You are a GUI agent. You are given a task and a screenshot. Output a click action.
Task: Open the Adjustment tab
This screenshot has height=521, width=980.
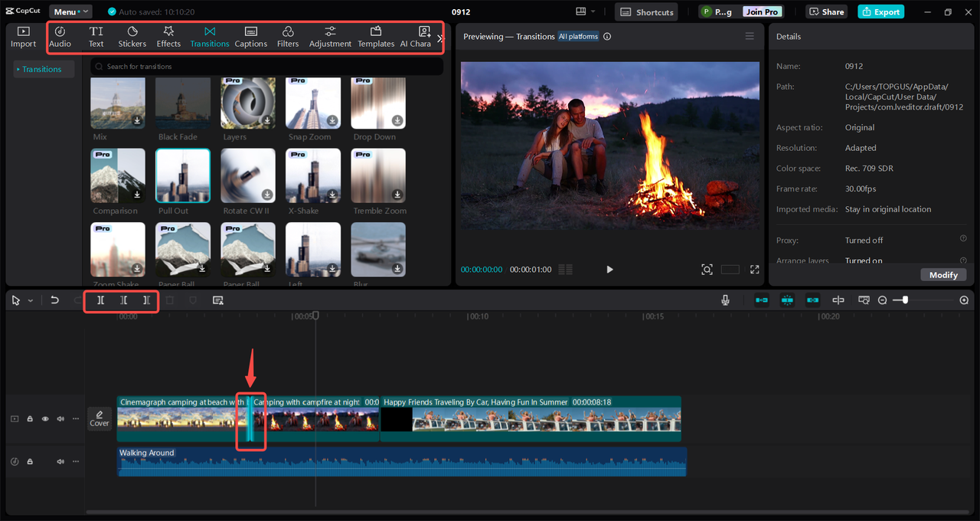(330, 37)
